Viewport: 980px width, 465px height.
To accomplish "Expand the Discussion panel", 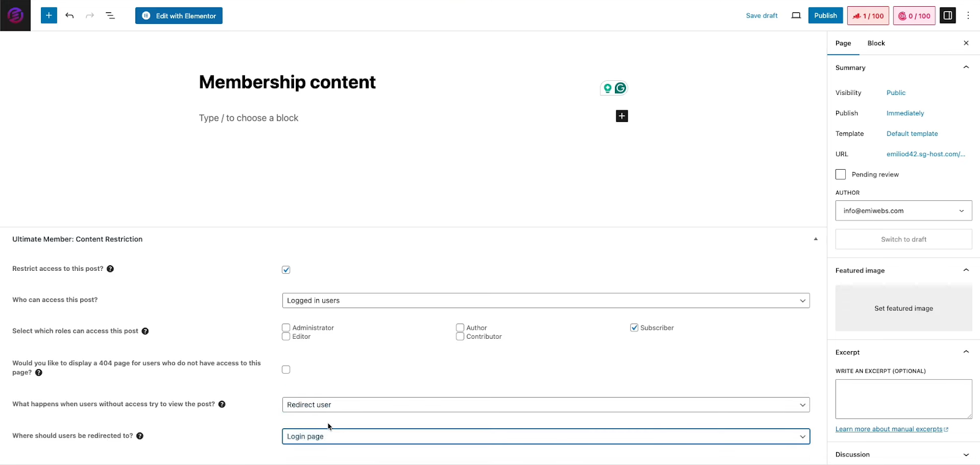I will pyautogui.click(x=903, y=455).
